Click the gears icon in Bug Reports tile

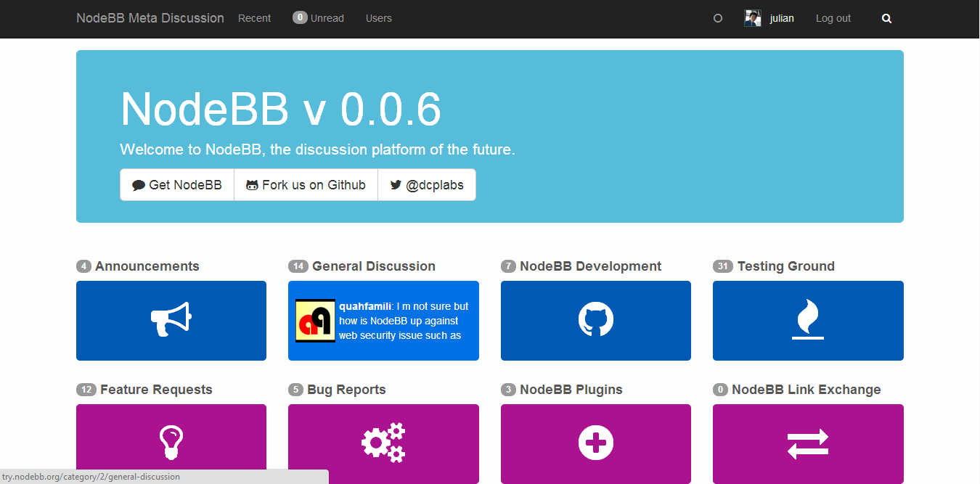coord(383,443)
